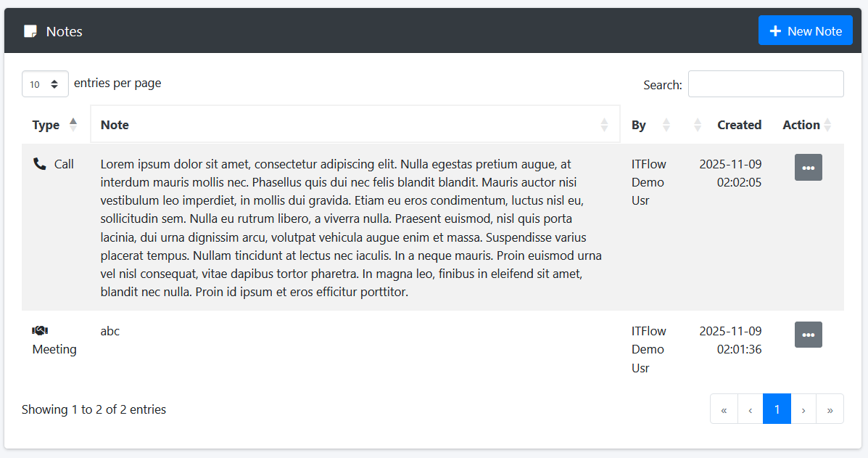Click into the Search input field
The image size is (868, 458).
(765, 84)
